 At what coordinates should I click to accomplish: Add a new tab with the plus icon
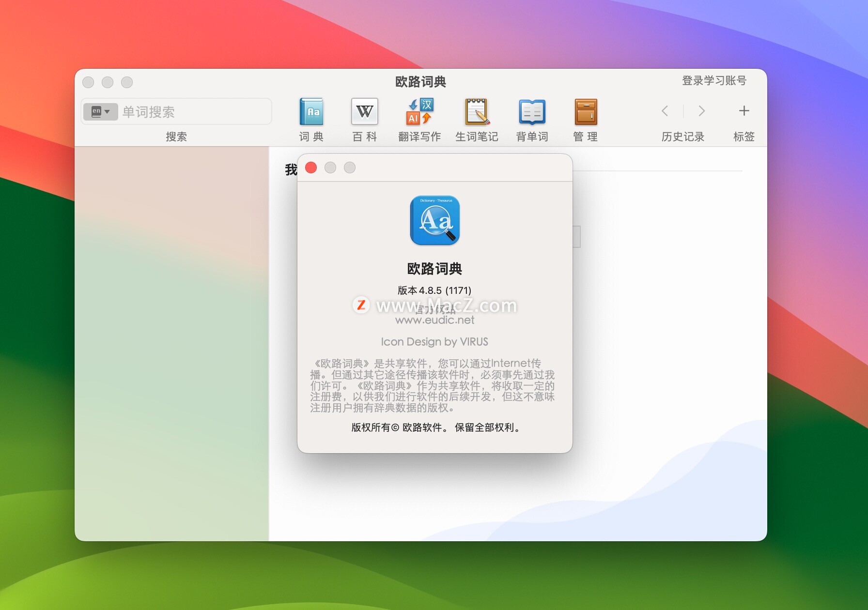click(x=744, y=111)
